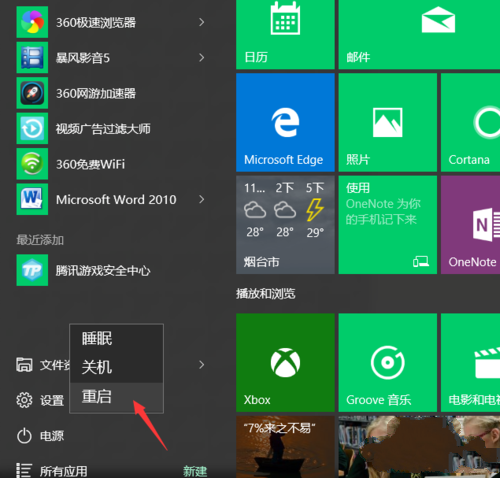Screen dimensions: 500x478
Task: Click the 文件资源管理器 folder icon
Action: click(x=24, y=365)
